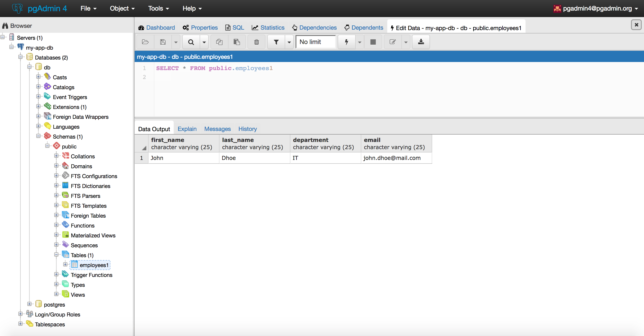
Task: Open the Messages output tab
Action: click(217, 129)
